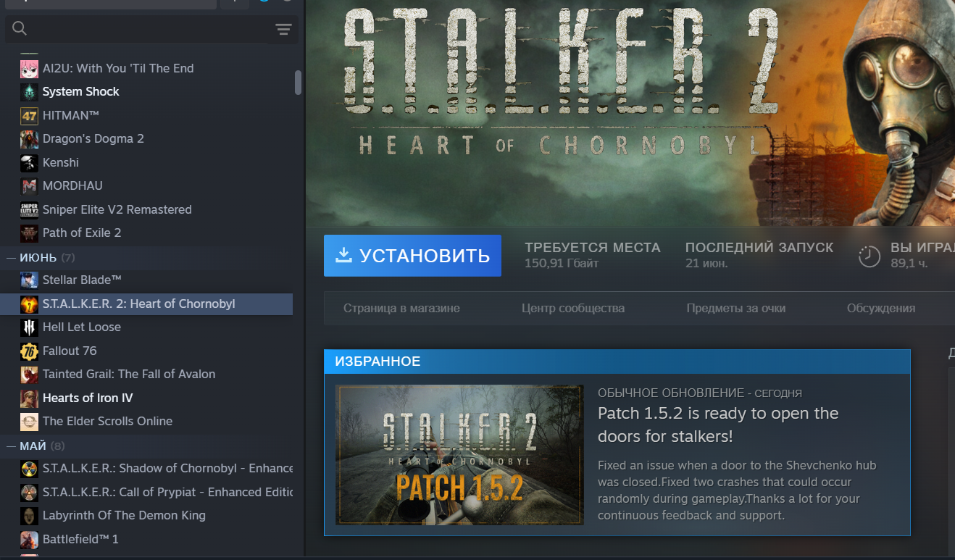Focus the library search field
Image resolution: width=955 pixels, height=560 pixels.
pos(151,29)
